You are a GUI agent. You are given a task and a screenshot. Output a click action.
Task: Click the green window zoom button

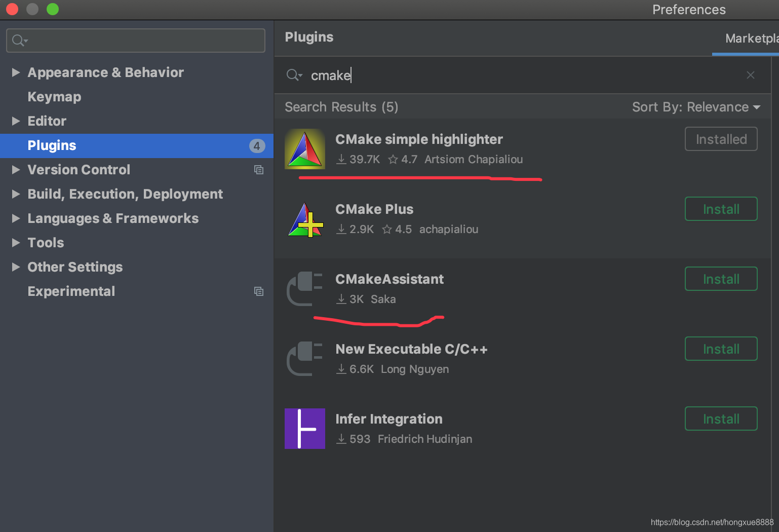pos(53,9)
